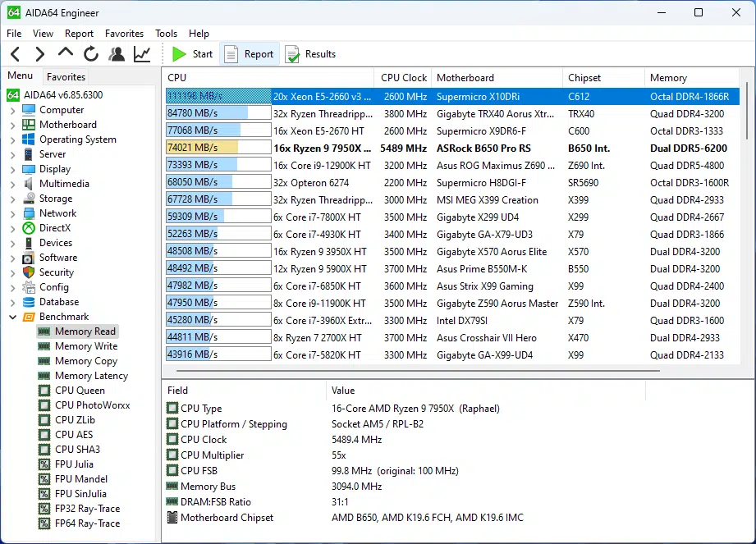Click the Memory column header

point(691,78)
